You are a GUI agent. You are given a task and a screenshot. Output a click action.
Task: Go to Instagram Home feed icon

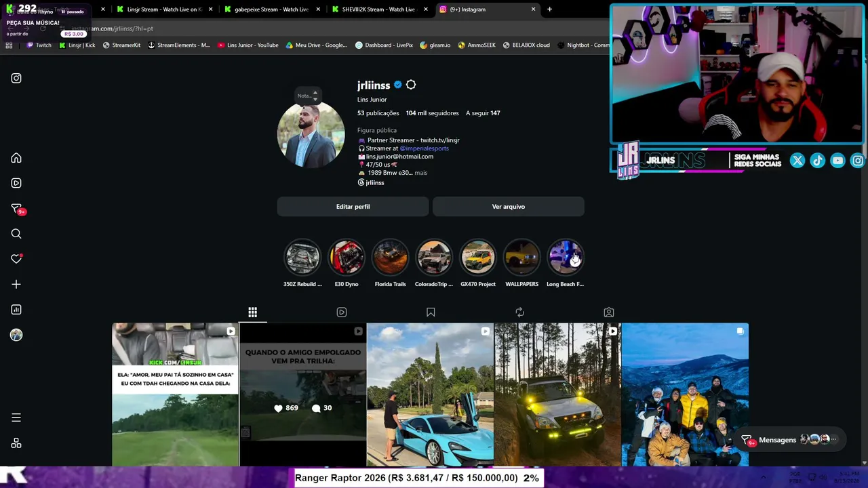pos(16,158)
